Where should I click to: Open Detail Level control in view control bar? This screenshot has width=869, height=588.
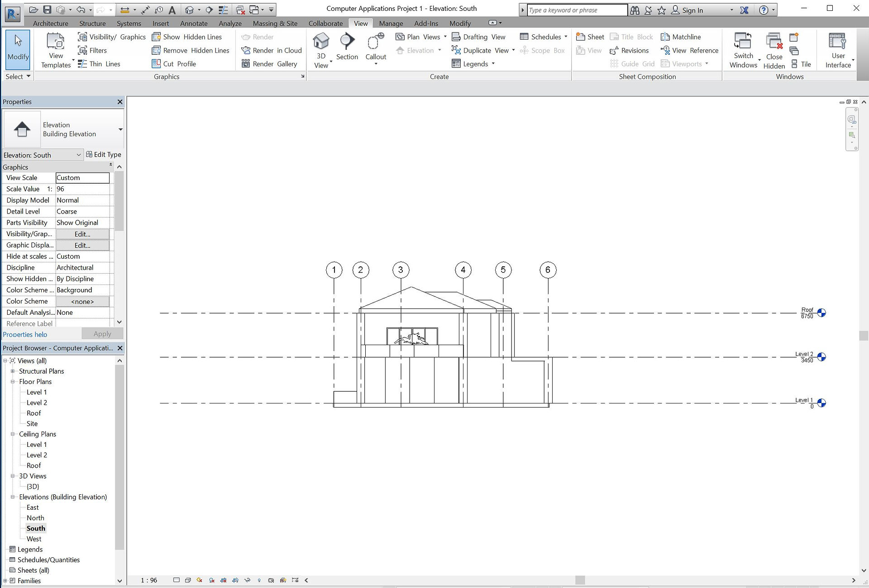(177, 580)
